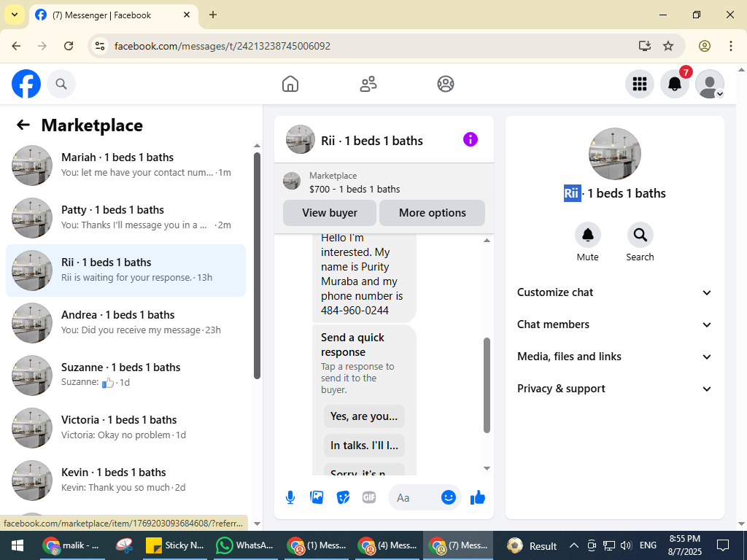Viewport: 747px width, 560px height.
Task: Expand the Chat members section
Action: click(614, 324)
